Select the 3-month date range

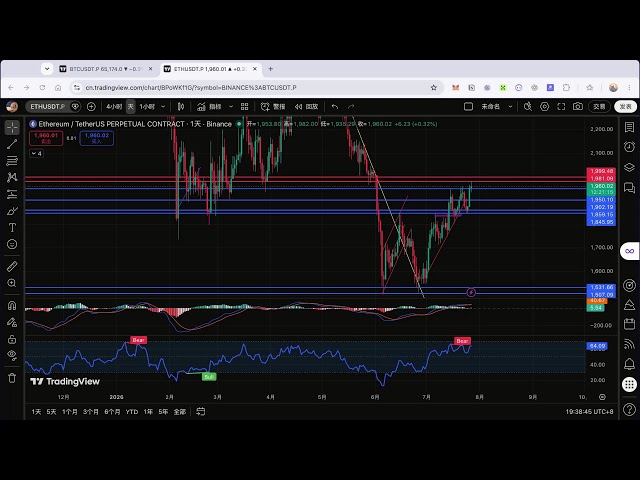[91, 412]
